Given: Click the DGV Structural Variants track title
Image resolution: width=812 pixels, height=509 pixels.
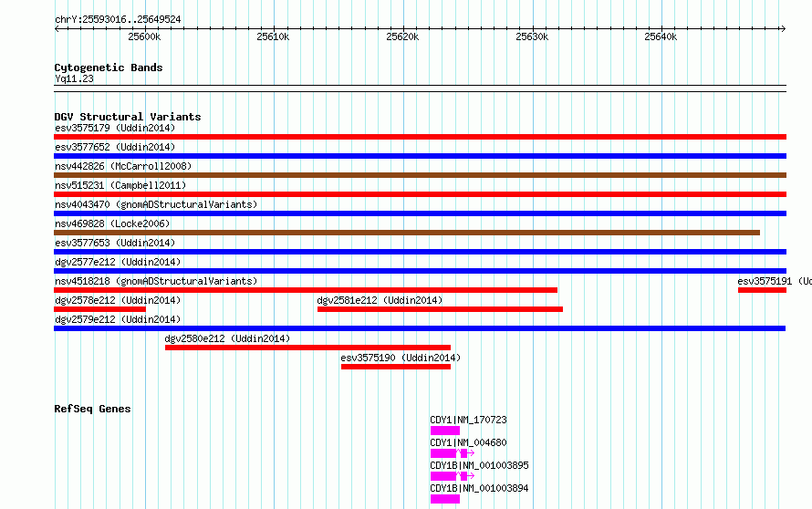Looking at the screenshot, I should [x=128, y=117].
